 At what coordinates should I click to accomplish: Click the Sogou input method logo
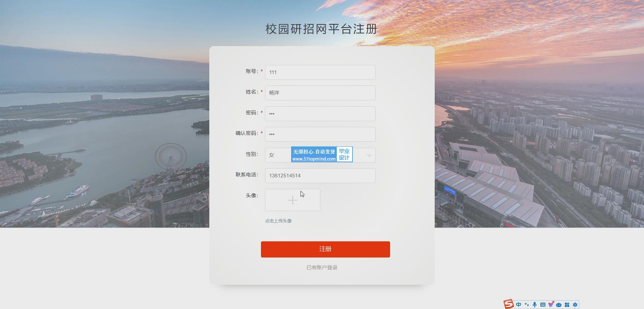pos(509,304)
